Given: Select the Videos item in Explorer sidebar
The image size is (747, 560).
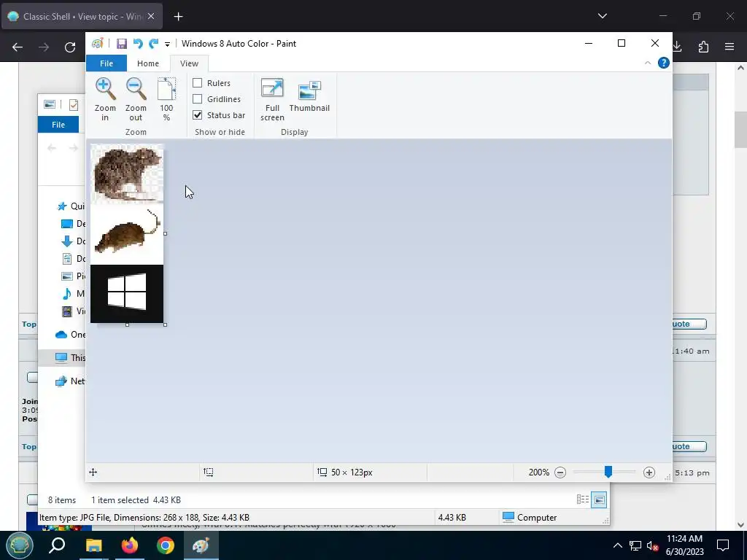Looking at the screenshot, I should [74, 311].
